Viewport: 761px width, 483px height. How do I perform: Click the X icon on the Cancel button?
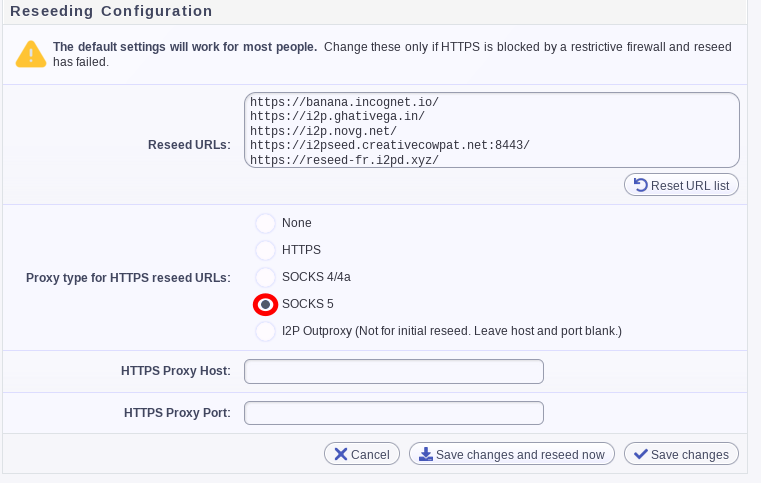tap(340, 454)
